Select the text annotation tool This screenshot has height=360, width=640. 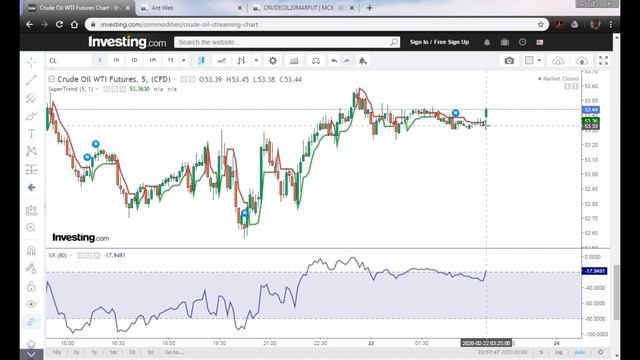31,134
